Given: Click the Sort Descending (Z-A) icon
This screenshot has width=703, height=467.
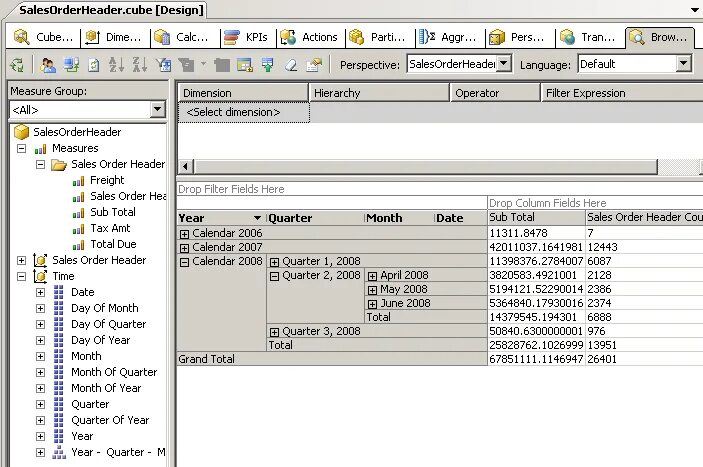Looking at the screenshot, I should tap(139, 65).
